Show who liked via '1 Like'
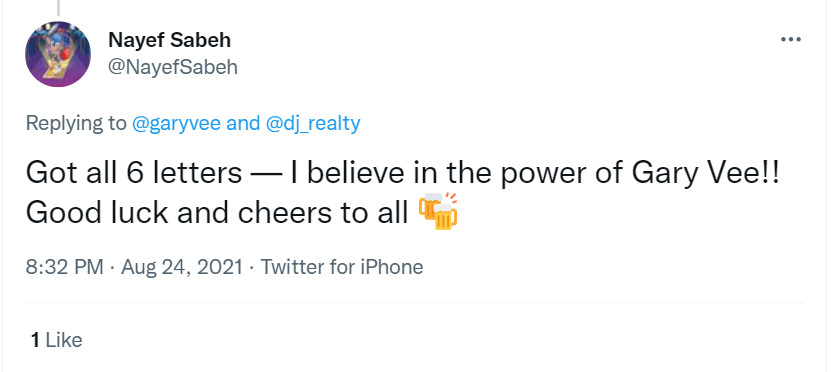Viewport: 831px width, 372px height. pyautogui.click(x=57, y=340)
